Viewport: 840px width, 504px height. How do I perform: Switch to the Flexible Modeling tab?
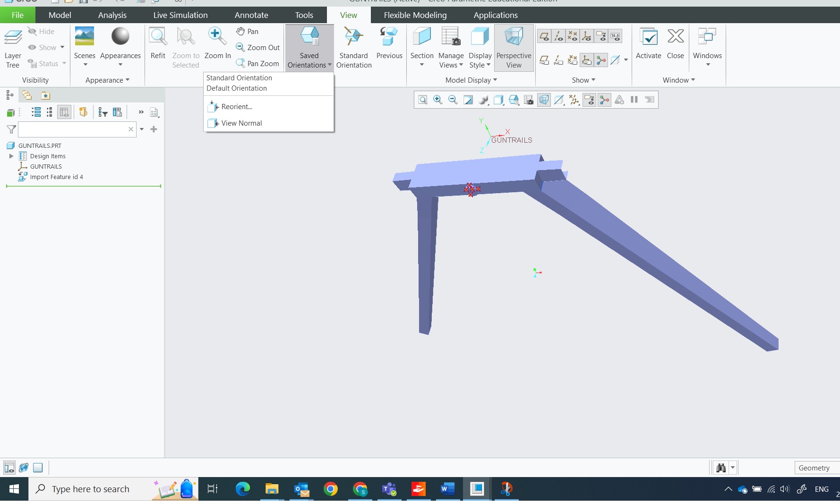click(415, 15)
